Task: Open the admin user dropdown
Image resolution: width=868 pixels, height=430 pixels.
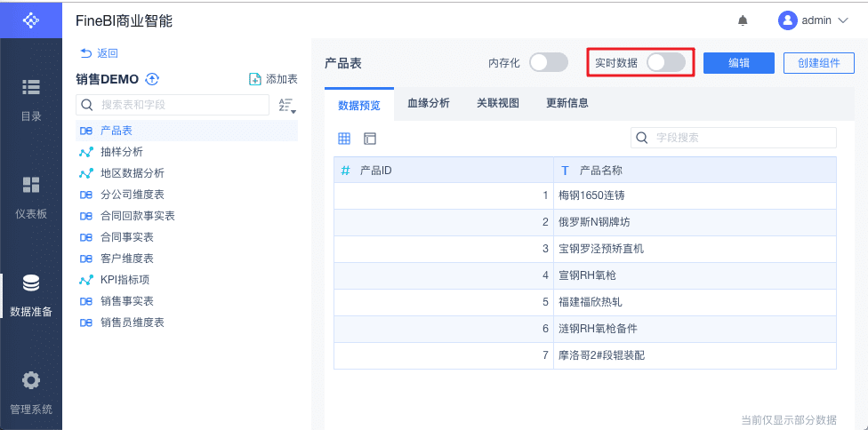Action: point(813,20)
